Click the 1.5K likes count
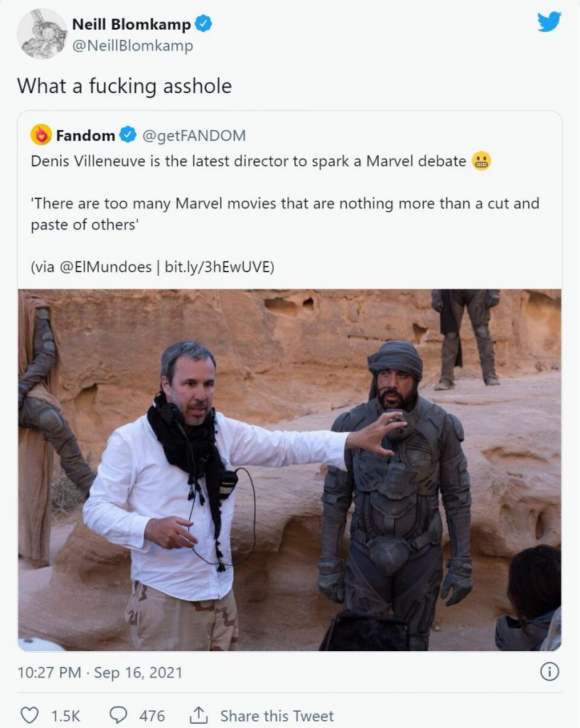The image size is (580, 728). [65, 715]
